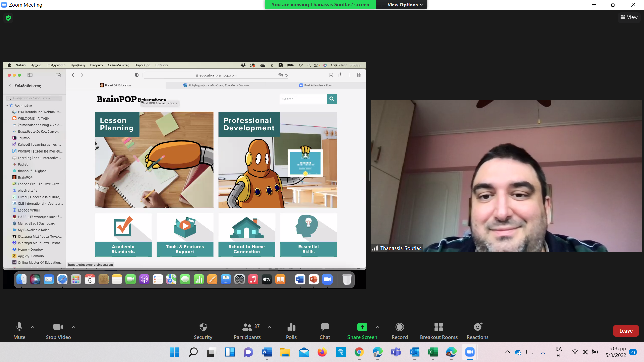Viewport: 644px width, 362px height.
Task: Click the Safari menu in shared screen
Action: (21, 65)
